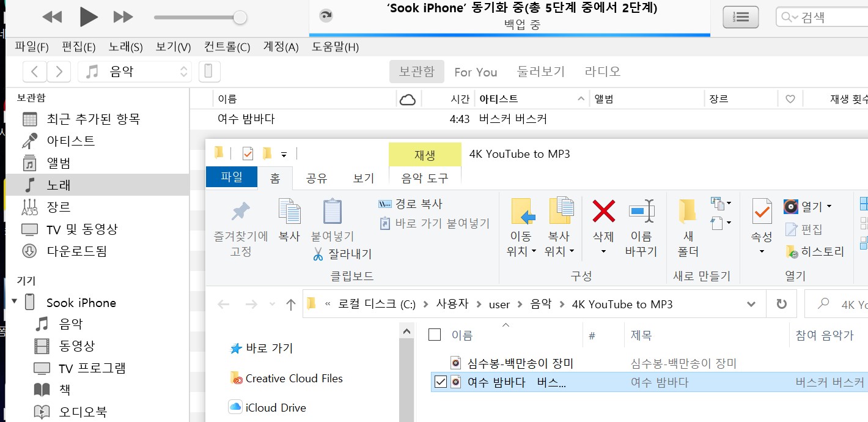
Task: Open the address bar history dropdown
Action: coord(752,304)
